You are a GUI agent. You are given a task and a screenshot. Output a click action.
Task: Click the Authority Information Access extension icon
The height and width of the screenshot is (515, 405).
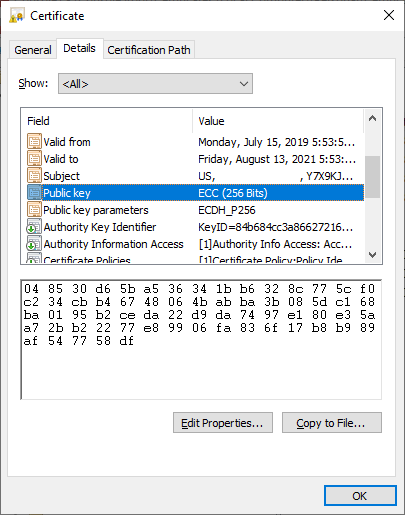(34, 244)
